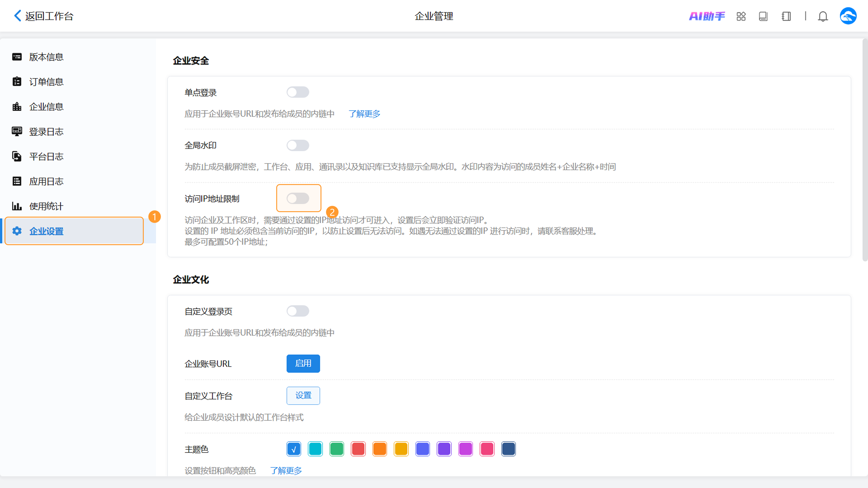
Task: Click text 最多可配置50个IP地址
Action: (x=226, y=242)
